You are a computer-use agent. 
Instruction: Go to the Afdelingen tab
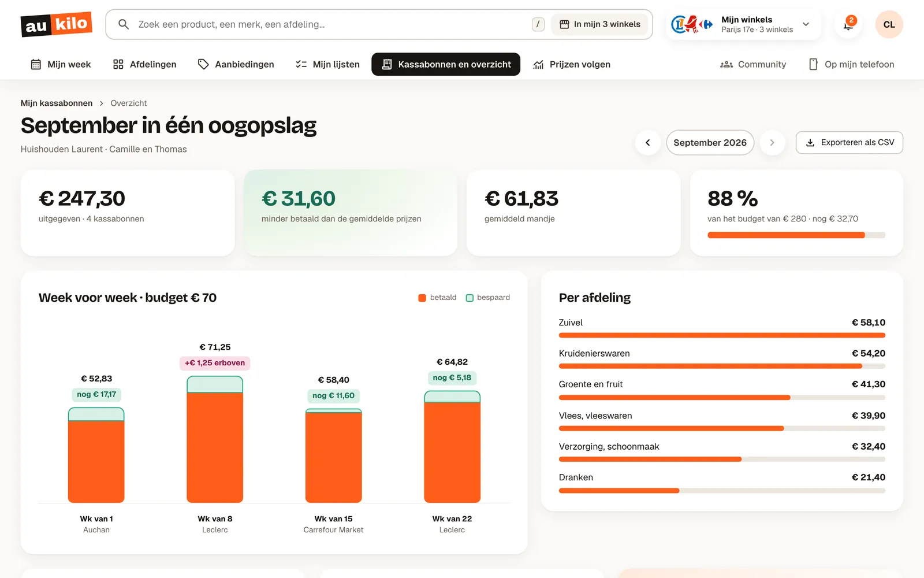144,64
